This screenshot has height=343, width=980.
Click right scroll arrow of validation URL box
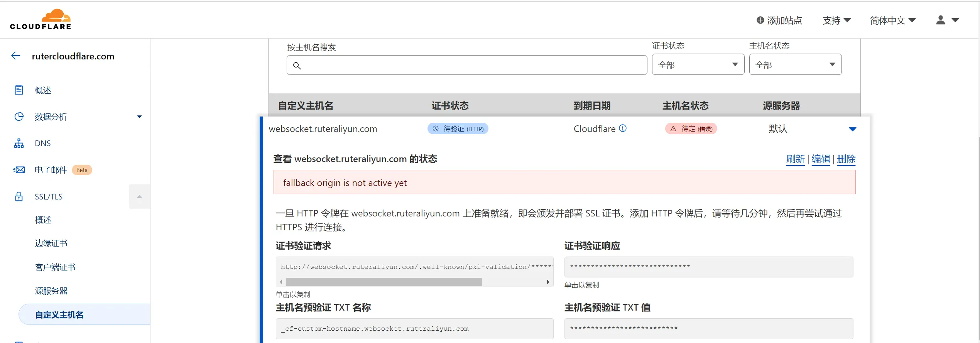tap(548, 282)
